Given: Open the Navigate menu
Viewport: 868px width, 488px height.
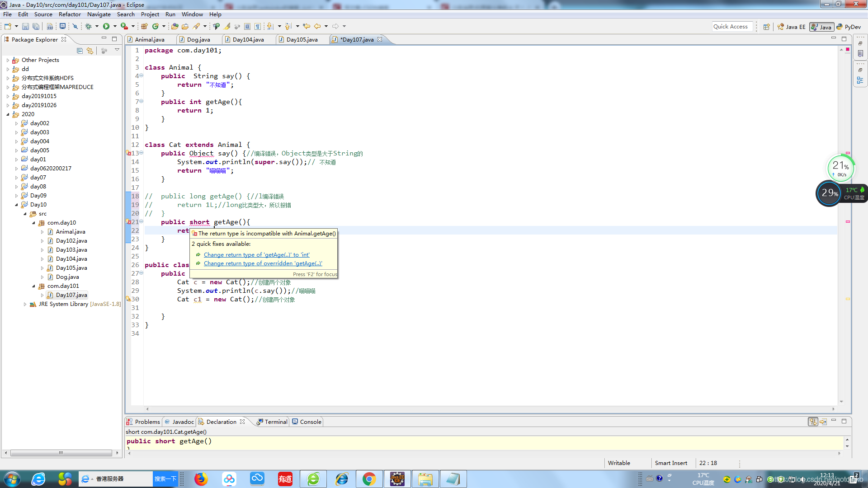Looking at the screenshot, I should tap(99, 14).
